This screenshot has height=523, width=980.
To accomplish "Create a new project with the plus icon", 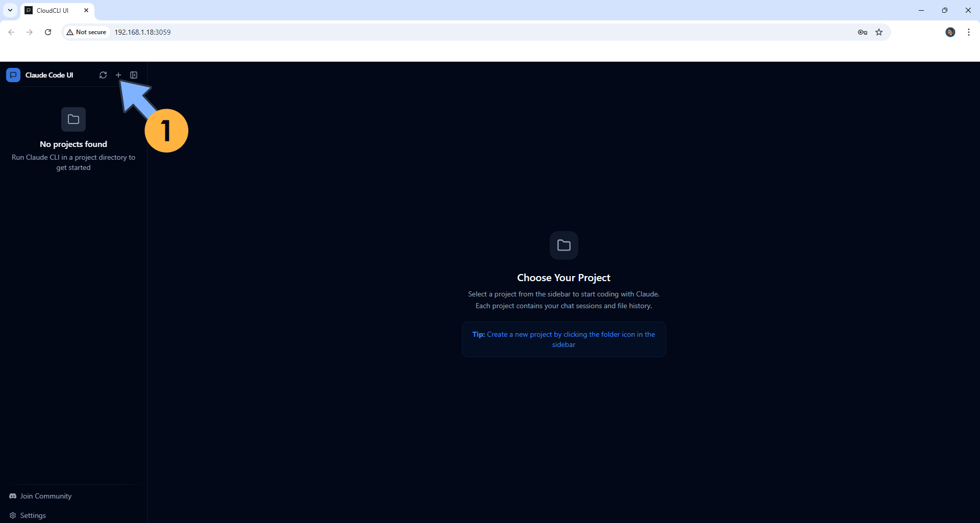I will point(118,75).
